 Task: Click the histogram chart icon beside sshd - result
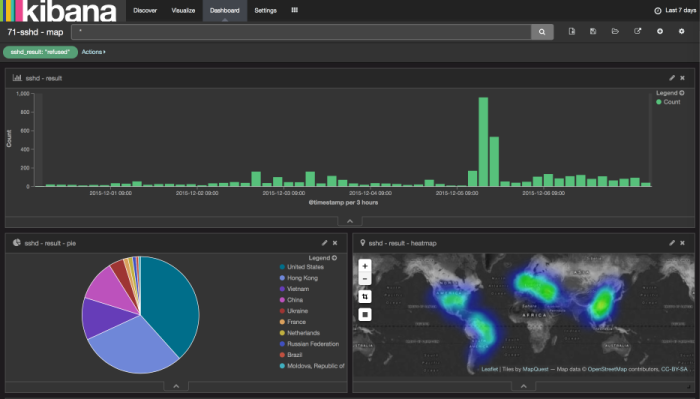(x=17, y=78)
